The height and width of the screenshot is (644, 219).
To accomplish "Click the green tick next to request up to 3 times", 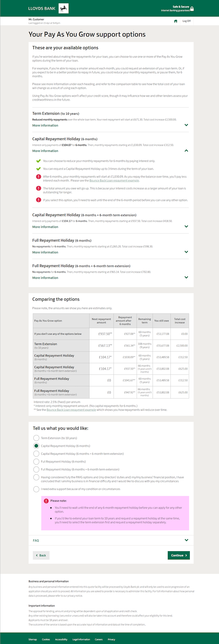I will [39, 169].
